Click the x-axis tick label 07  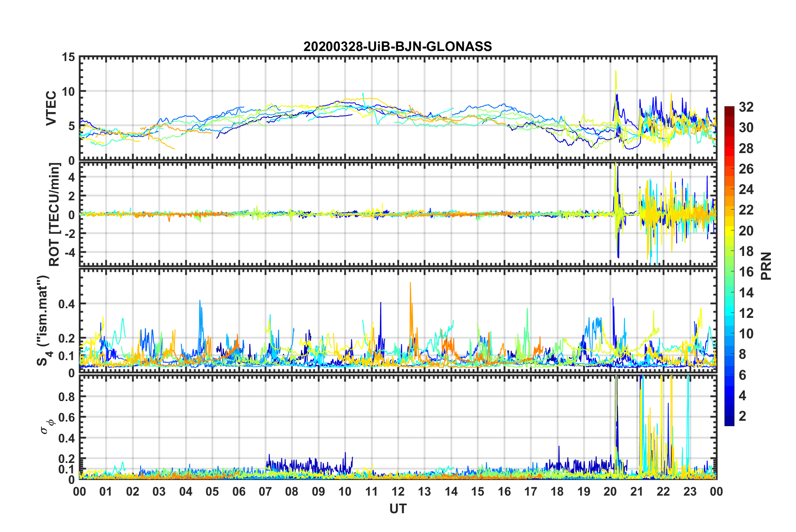point(265,491)
